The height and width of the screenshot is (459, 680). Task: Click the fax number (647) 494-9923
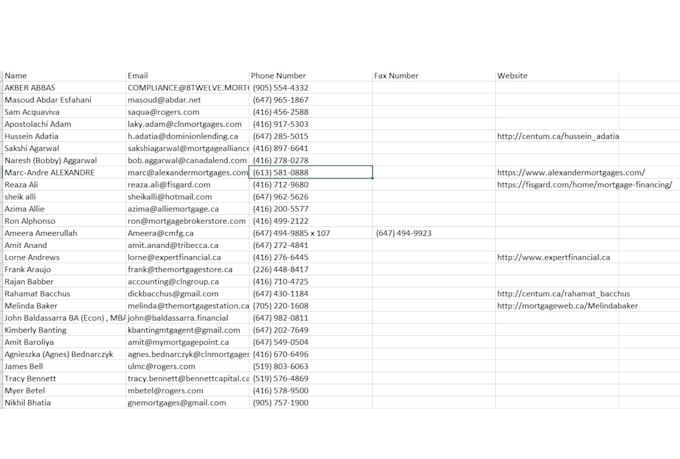click(404, 233)
